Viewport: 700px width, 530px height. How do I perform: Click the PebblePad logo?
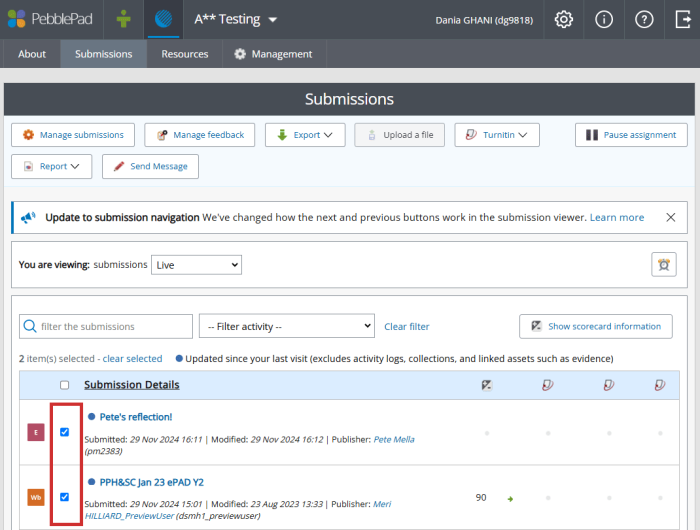50,19
